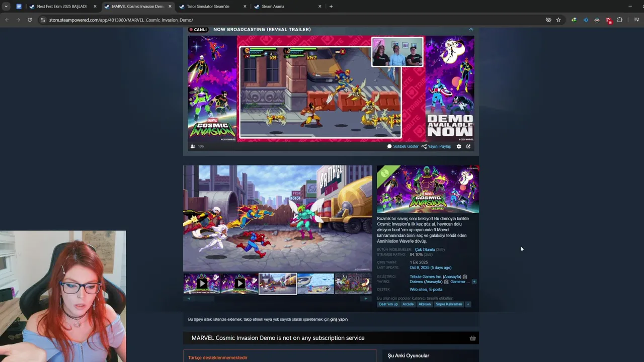Viewport: 644px width, 362px height.
Task: Click the site information icon in the address bar
Action: [x=43, y=20]
